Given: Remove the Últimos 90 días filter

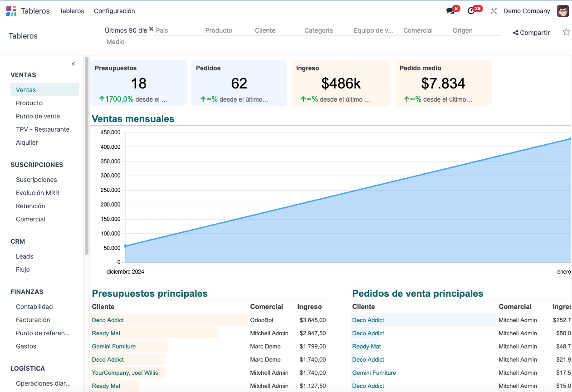Looking at the screenshot, I should coord(152,29).
